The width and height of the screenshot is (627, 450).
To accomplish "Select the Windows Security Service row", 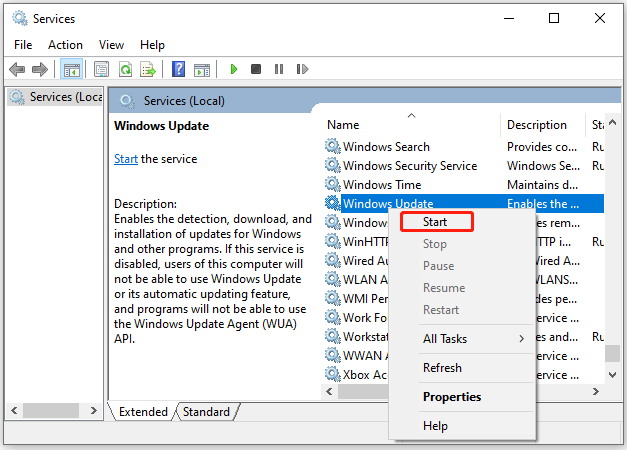I will coord(464,165).
